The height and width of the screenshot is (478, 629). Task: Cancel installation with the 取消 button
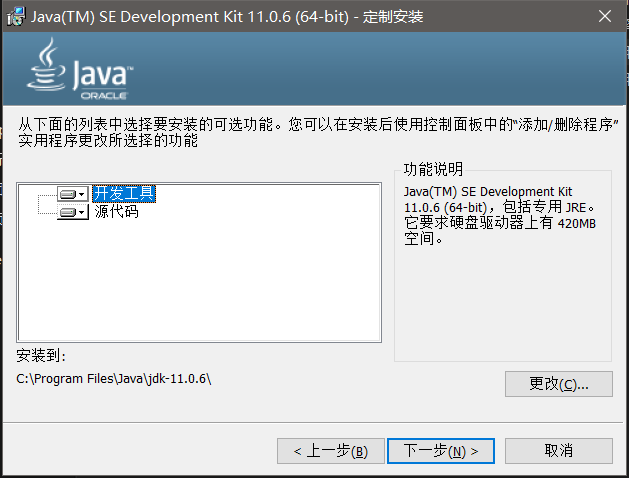pyautogui.click(x=558, y=451)
